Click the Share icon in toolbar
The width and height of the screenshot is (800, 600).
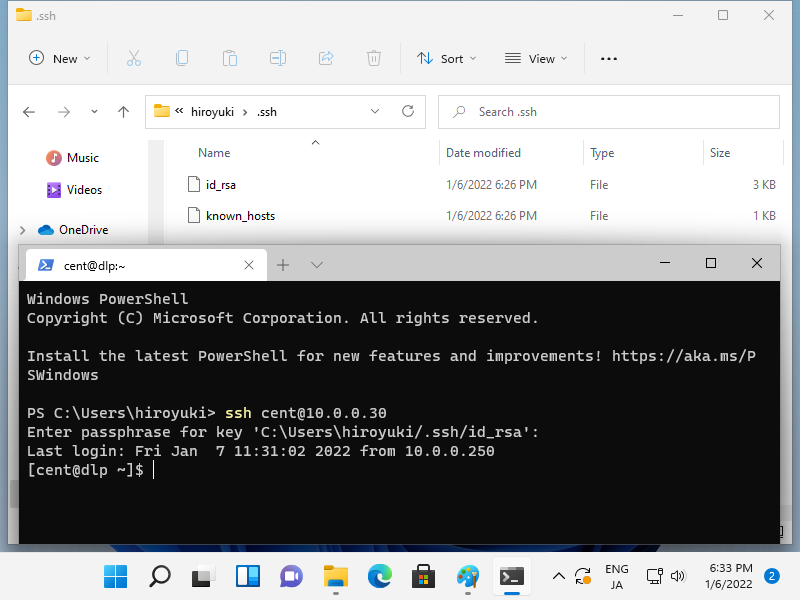coord(326,58)
